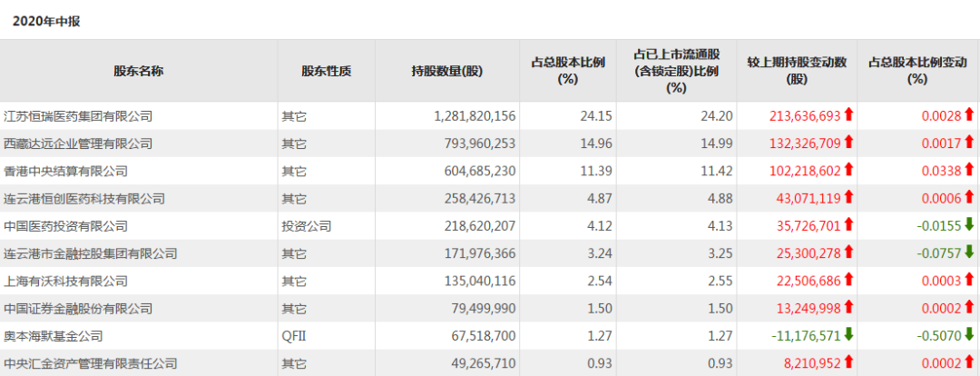This screenshot has height=376, width=980.
Task: Click the red up arrow beside 0.0338
Action: click(969, 171)
